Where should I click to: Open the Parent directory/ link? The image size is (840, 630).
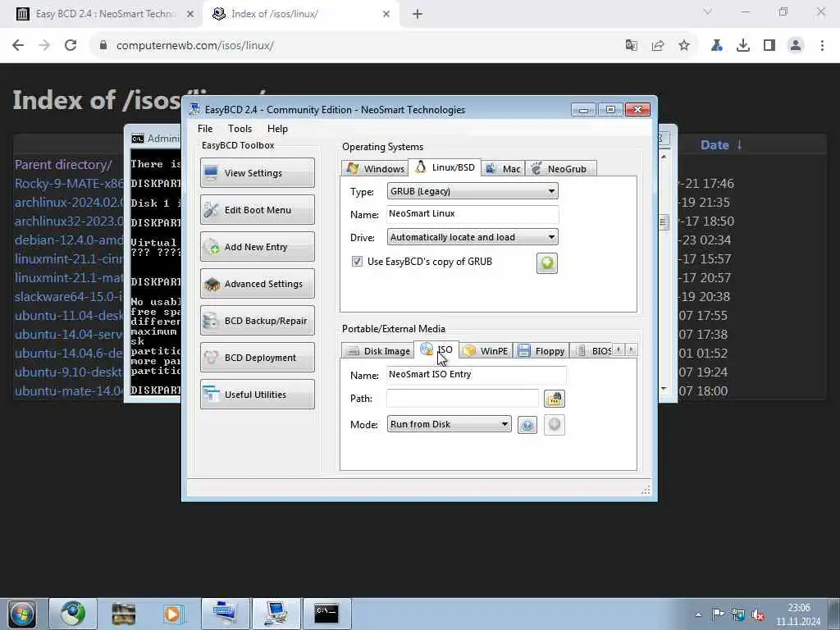(63, 164)
